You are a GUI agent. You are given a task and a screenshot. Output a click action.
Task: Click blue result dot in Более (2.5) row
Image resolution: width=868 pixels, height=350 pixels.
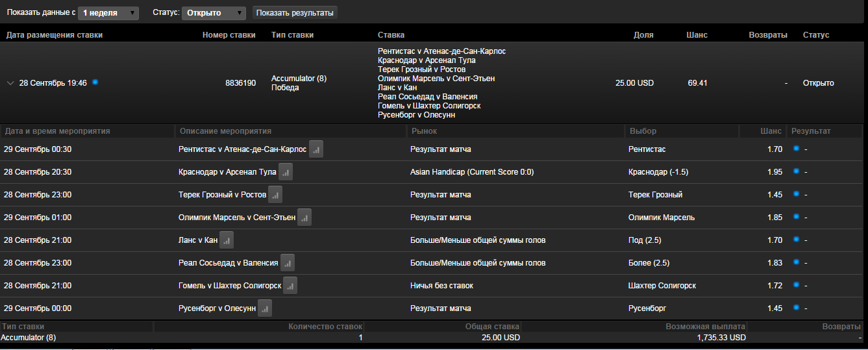796,262
